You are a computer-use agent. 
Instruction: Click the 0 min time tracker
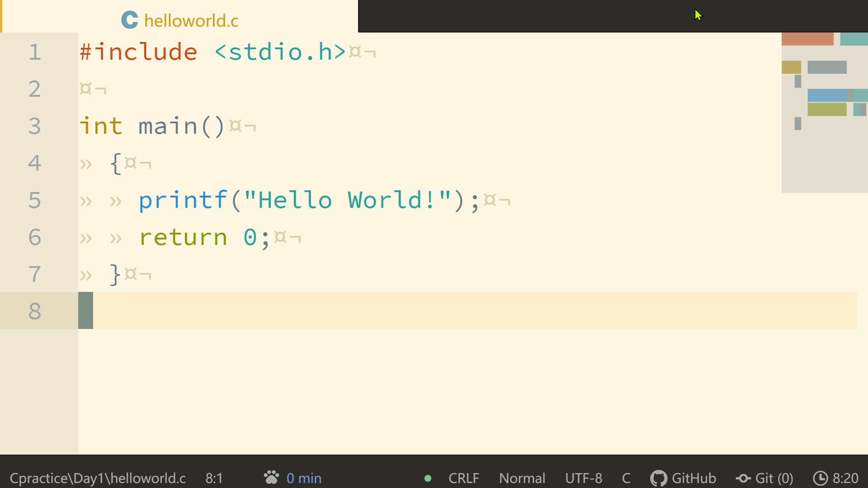tap(304, 478)
